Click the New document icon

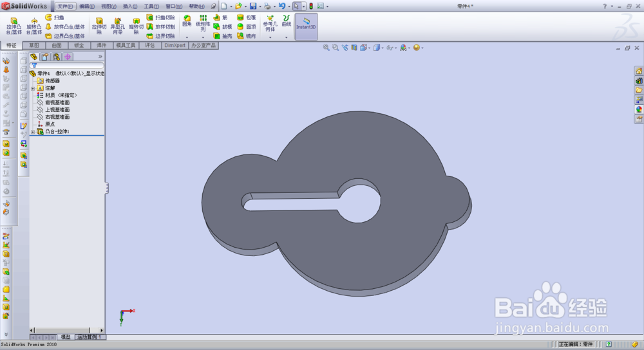coord(224,6)
